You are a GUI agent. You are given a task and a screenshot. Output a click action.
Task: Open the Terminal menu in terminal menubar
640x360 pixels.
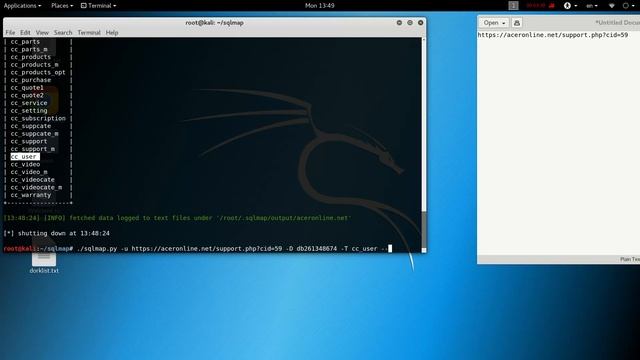pyautogui.click(x=89, y=33)
